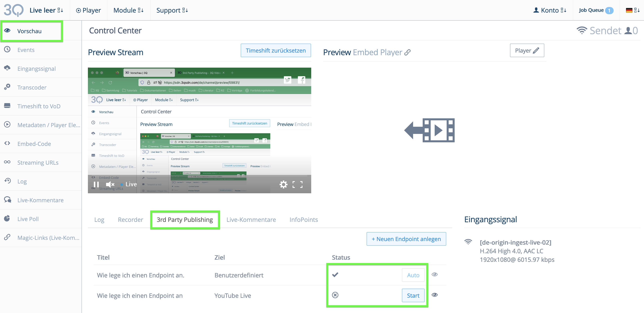Click the Metadaten play-circle icon
Screen dimensions: 644x313
(7, 124)
